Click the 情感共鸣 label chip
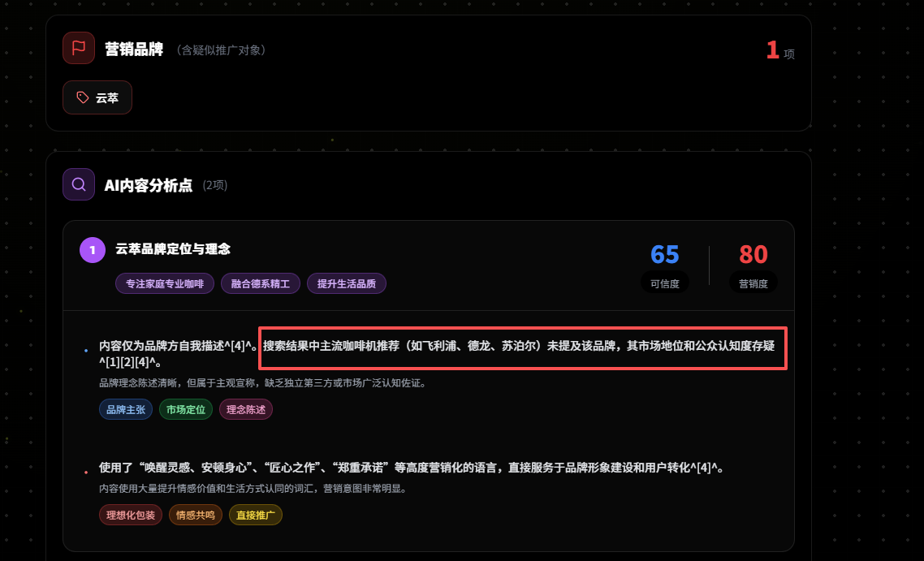924x561 pixels. [x=196, y=515]
